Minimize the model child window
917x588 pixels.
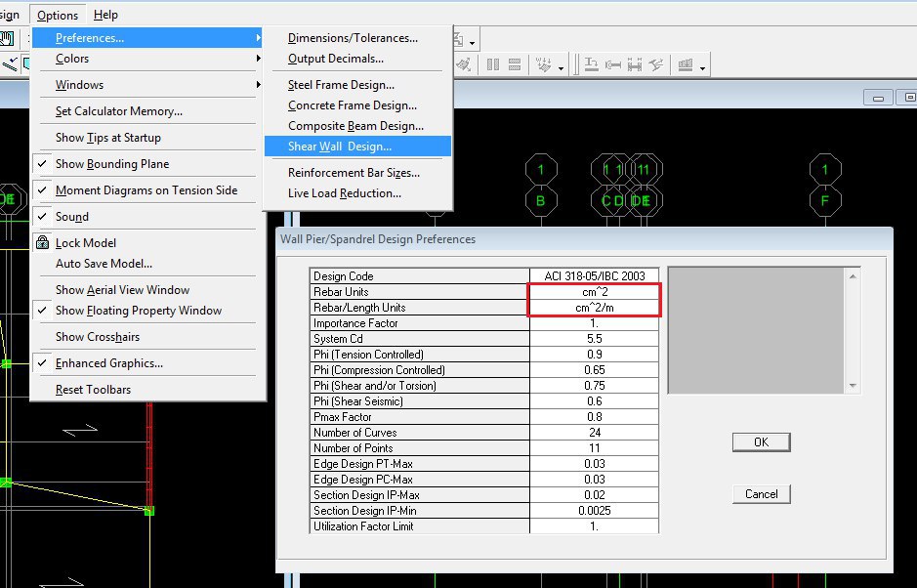point(878,97)
